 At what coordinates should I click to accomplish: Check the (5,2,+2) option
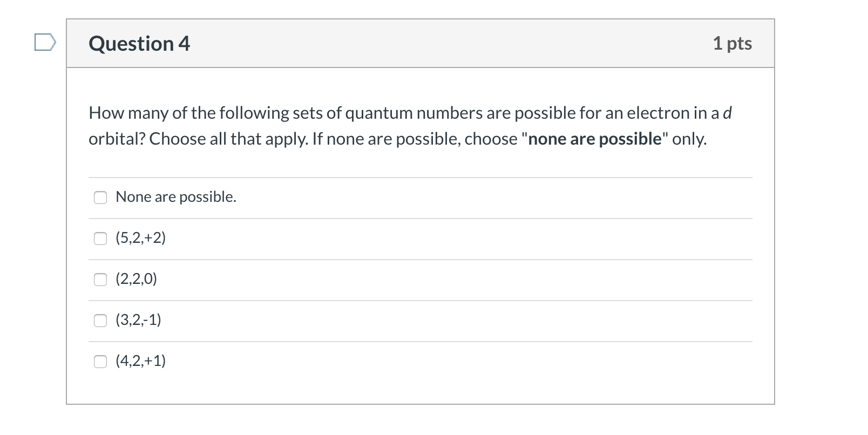(x=100, y=238)
